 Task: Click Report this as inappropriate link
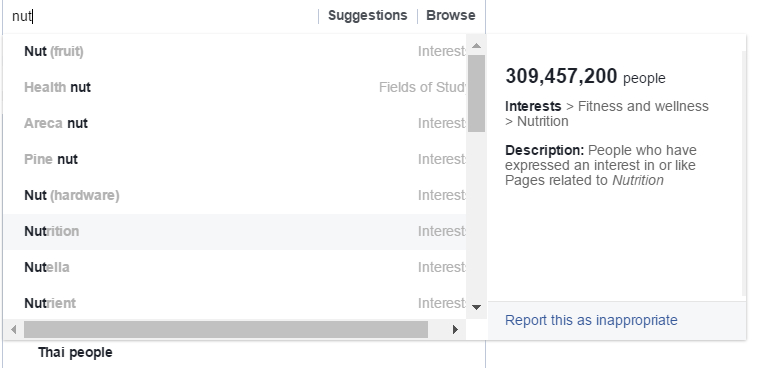591,320
